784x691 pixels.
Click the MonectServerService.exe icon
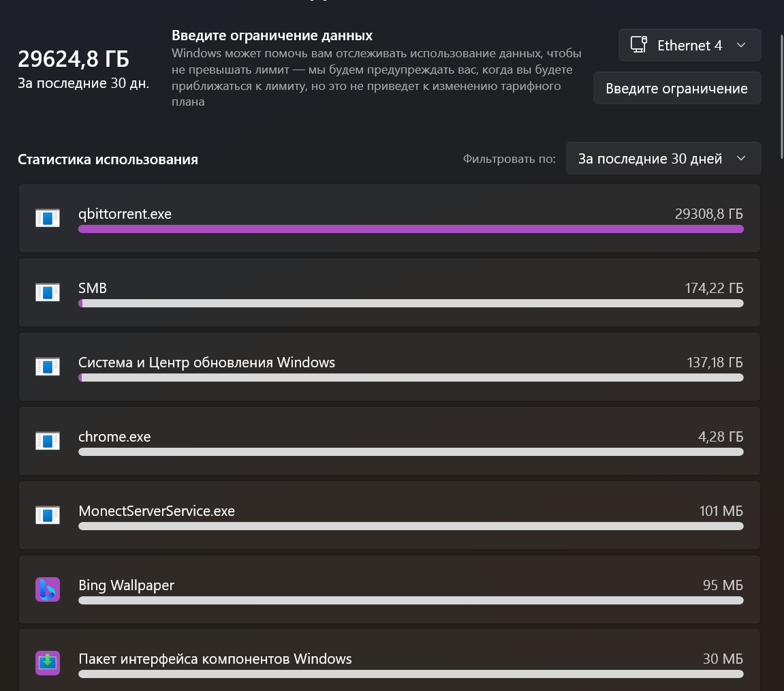coord(48,515)
